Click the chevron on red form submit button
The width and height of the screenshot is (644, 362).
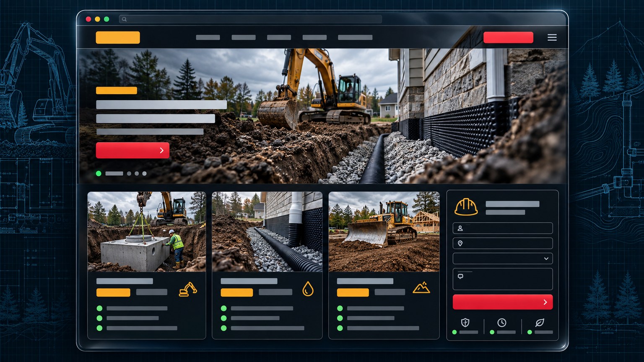(x=545, y=302)
